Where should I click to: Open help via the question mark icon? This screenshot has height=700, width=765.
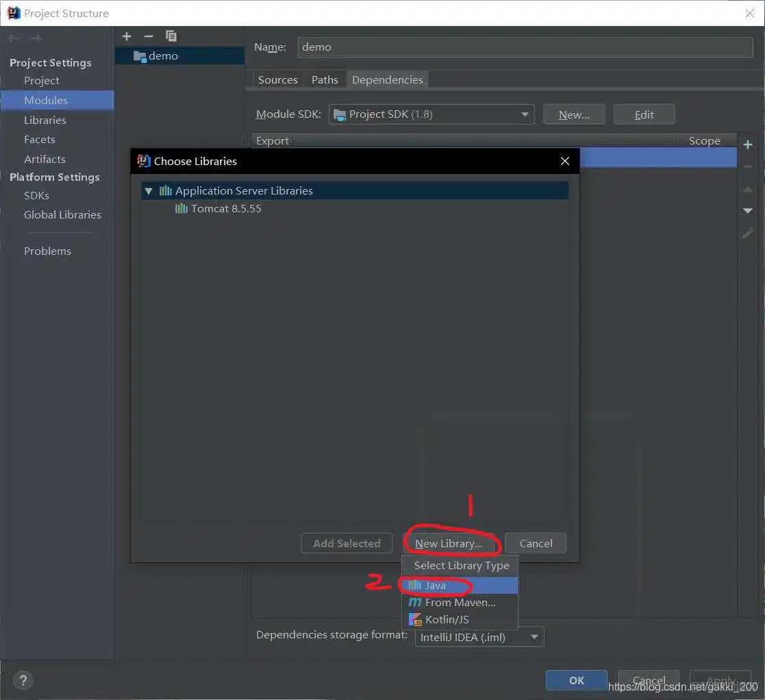coord(23,679)
